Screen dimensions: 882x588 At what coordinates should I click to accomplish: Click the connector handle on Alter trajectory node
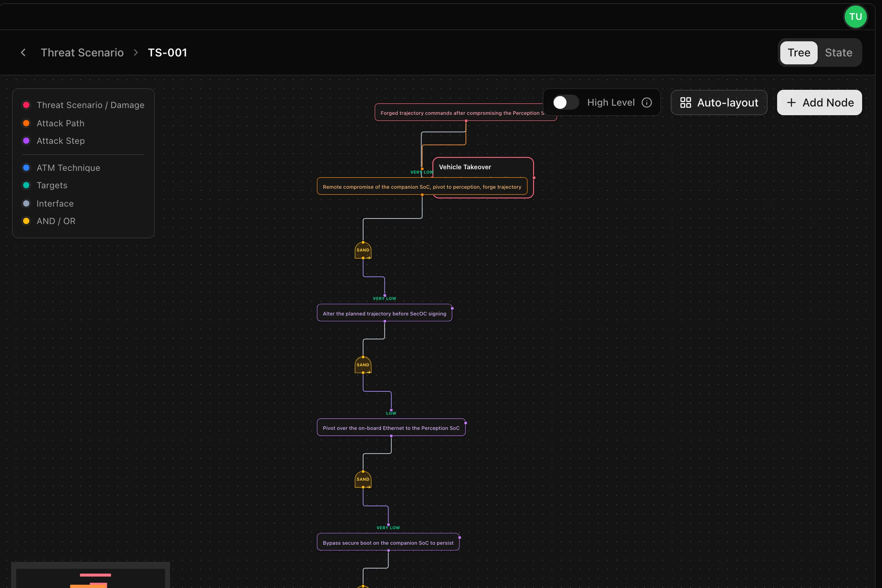452,308
